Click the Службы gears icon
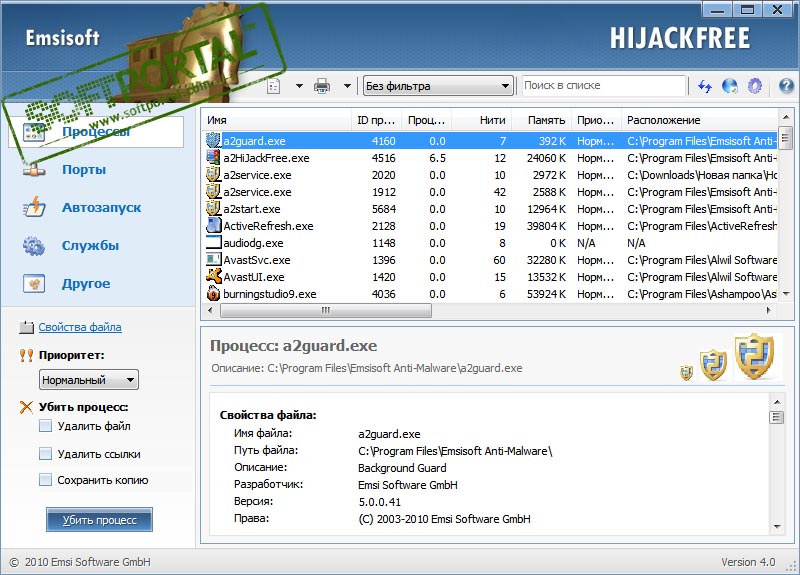 coord(34,246)
